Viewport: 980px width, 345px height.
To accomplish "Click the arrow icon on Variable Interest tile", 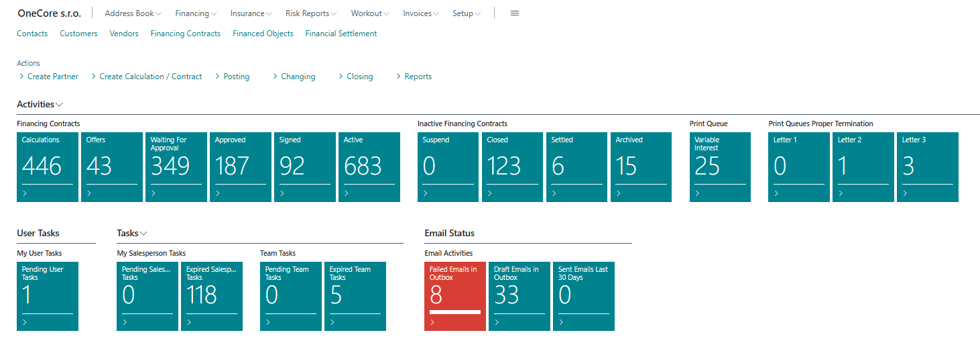I will coord(698,193).
